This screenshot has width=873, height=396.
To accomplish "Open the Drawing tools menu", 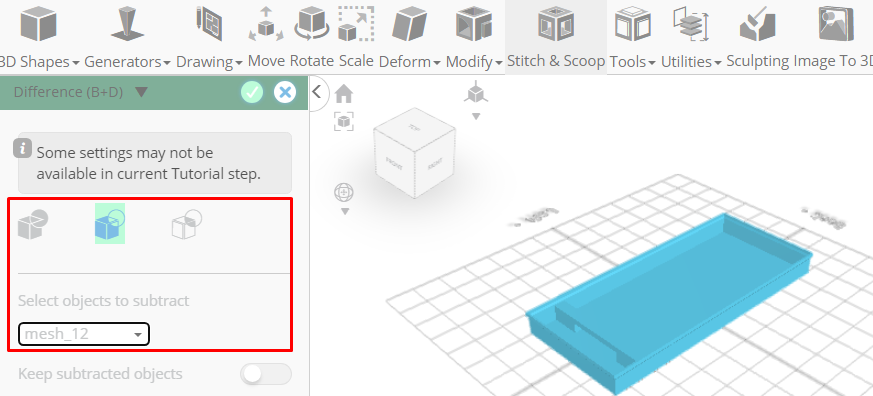I will [x=209, y=37].
